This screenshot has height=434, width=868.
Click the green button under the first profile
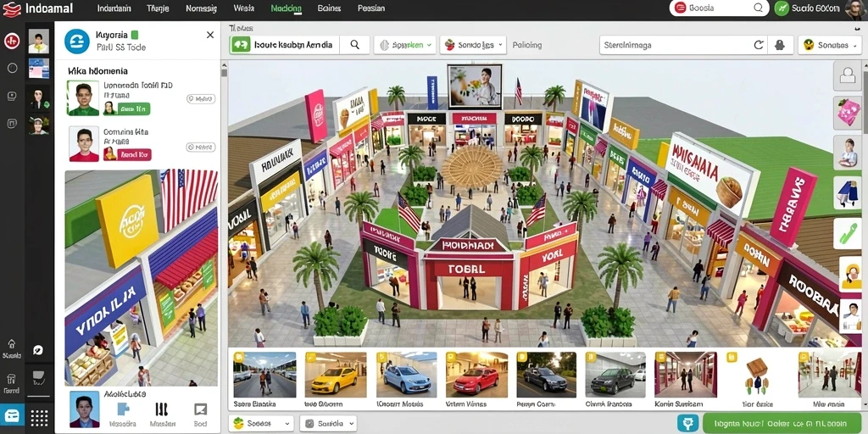click(x=133, y=108)
